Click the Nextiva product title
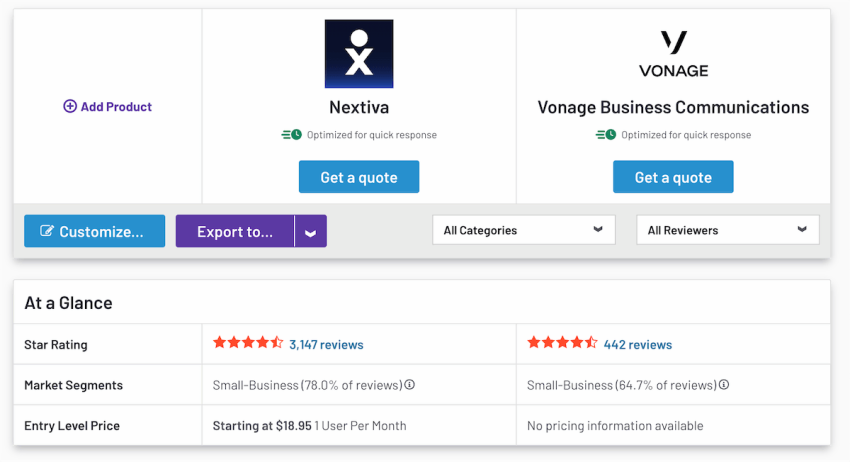This screenshot has height=462, width=850. (359, 107)
